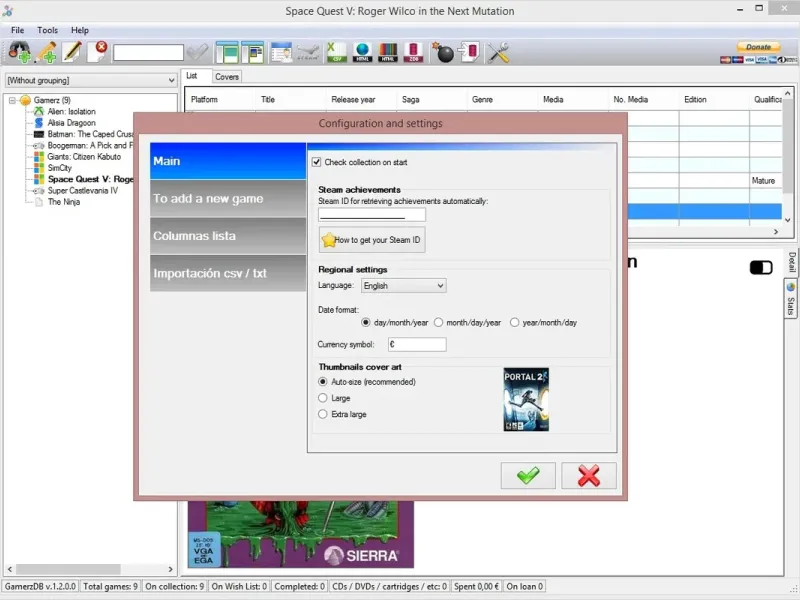
Task: Select the second panel layout view icon
Action: (253, 52)
